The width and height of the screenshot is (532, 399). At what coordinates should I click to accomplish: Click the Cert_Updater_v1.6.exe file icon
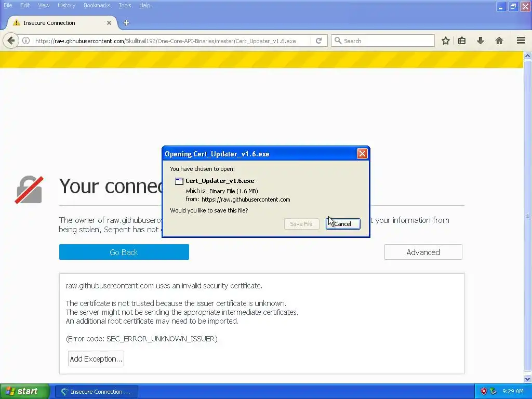[x=179, y=181]
